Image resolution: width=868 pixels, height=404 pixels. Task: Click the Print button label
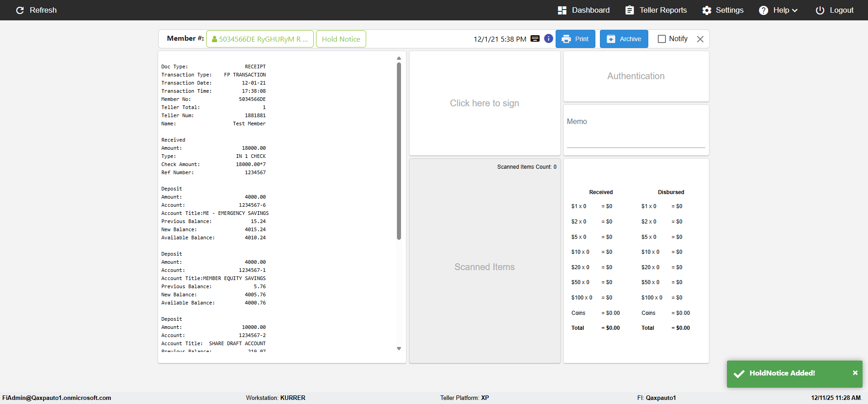582,39
